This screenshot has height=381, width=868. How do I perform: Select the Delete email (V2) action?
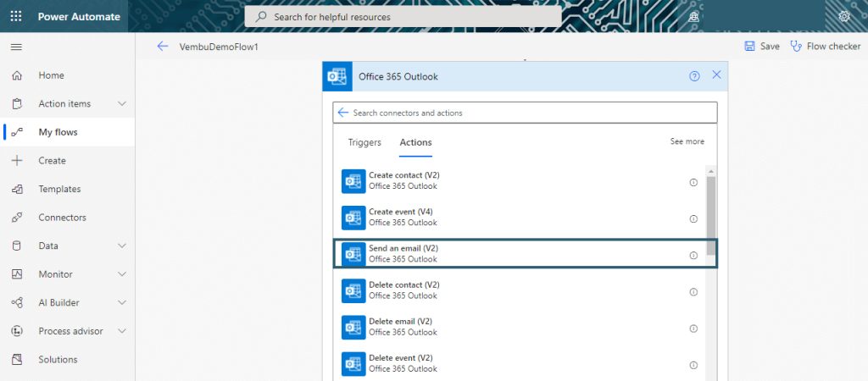click(x=520, y=327)
